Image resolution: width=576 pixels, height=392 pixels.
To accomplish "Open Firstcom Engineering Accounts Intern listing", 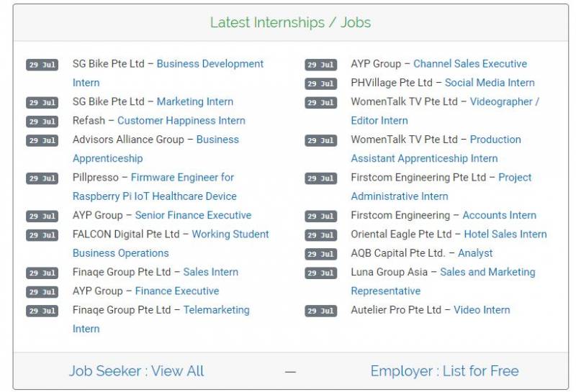I will coord(499,216).
